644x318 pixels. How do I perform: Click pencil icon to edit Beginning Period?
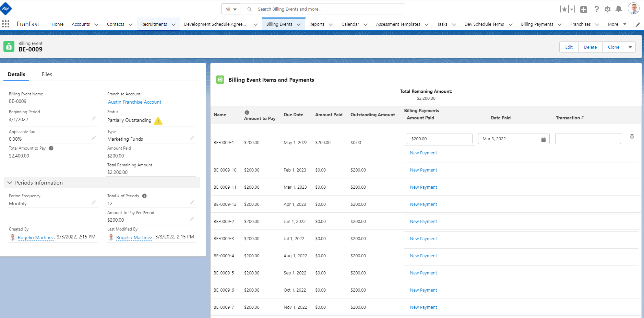click(93, 118)
